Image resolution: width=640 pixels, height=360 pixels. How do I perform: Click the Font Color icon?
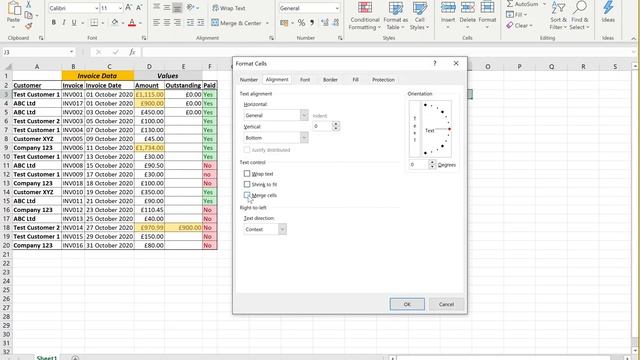click(x=132, y=23)
